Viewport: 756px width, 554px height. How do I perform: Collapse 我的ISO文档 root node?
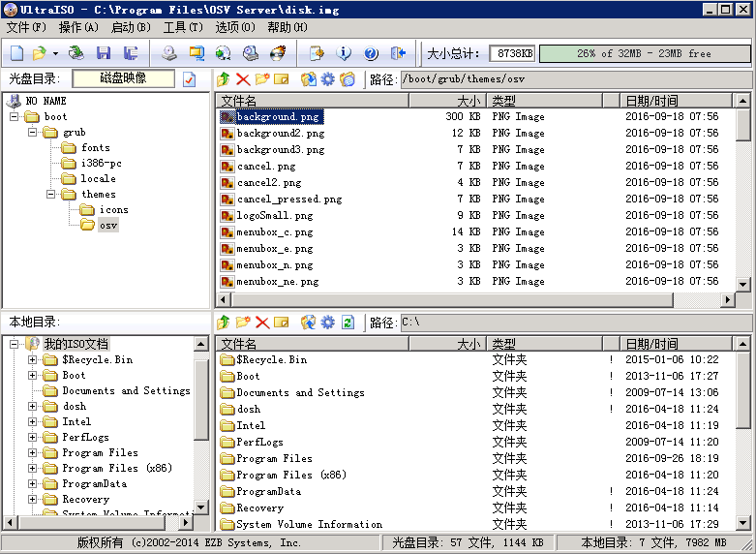click(14, 344)
